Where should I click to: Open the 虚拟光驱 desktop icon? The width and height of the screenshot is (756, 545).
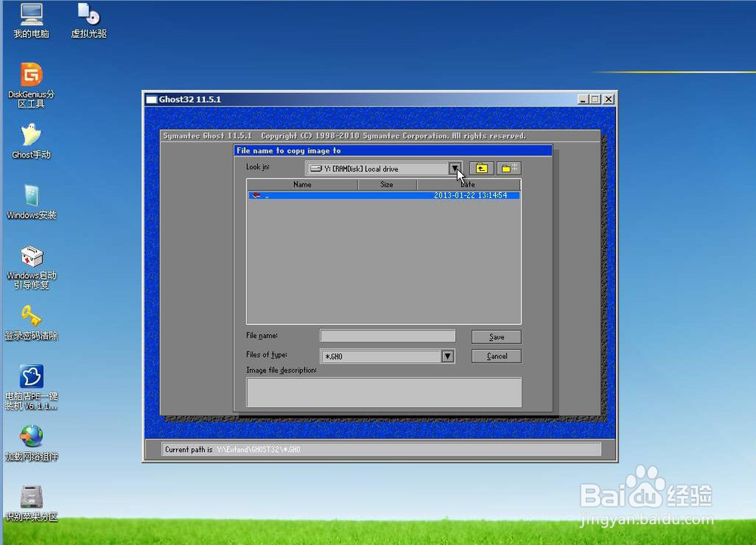tap(88, 20)
